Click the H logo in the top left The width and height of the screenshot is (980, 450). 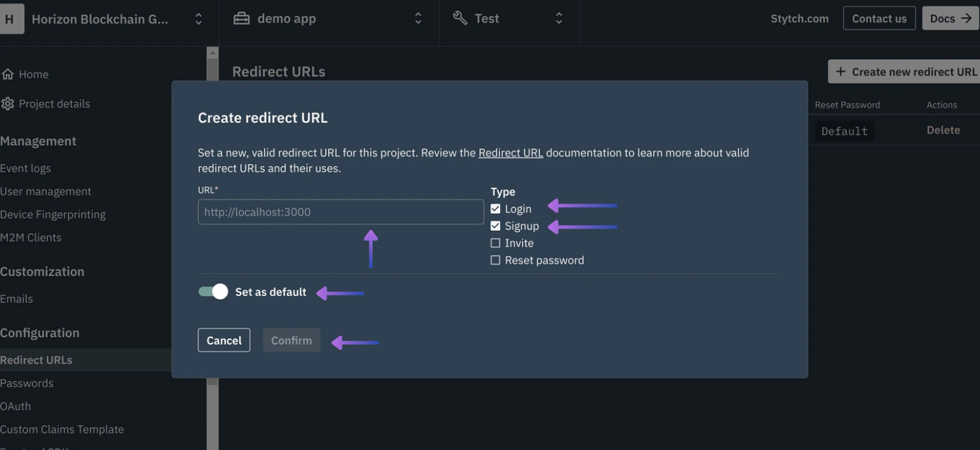pos(10,18)
